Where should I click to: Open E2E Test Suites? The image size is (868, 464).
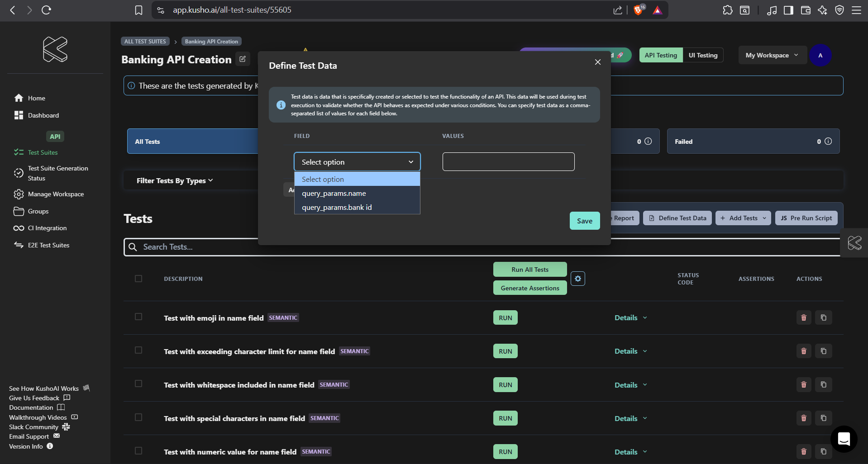coord(42,245)
